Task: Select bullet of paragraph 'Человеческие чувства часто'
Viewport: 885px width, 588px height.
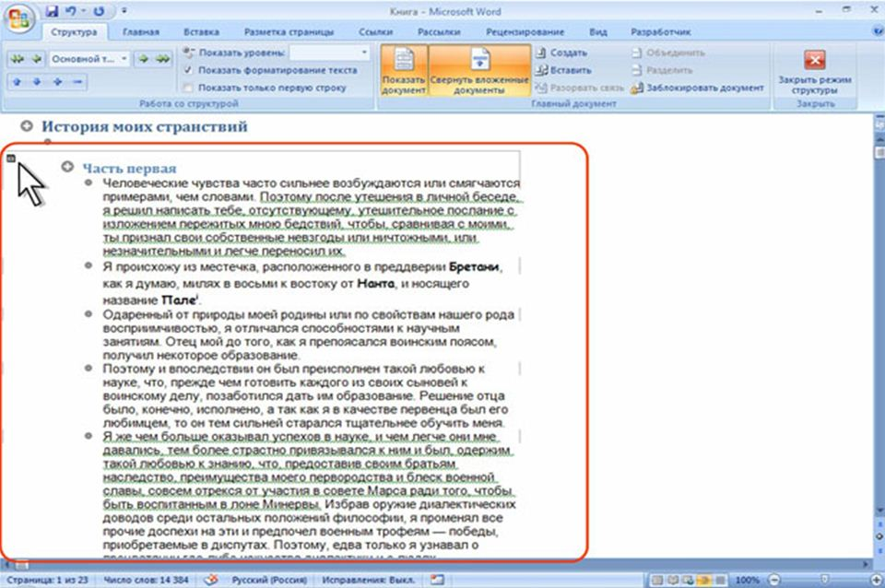Action: [x=88, y=182]
